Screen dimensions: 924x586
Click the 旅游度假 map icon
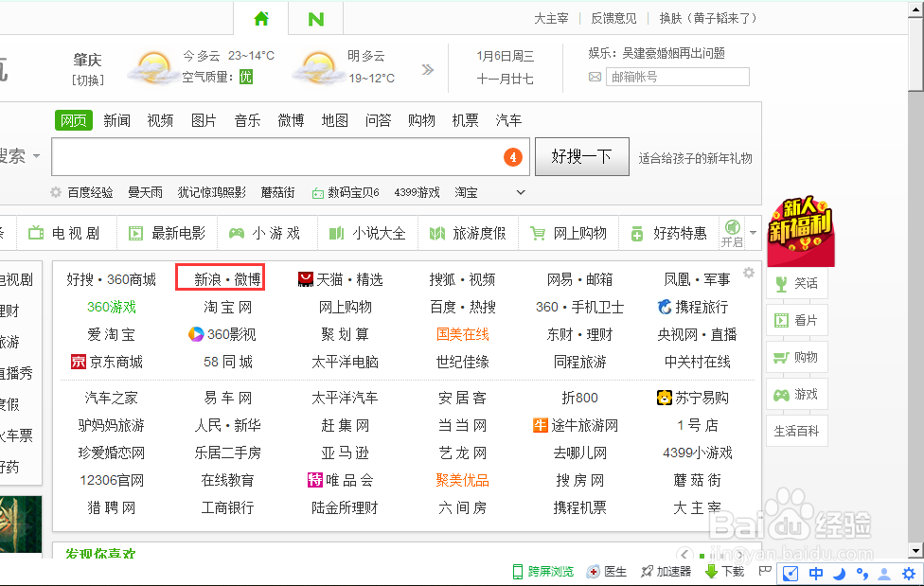point(436,234)
